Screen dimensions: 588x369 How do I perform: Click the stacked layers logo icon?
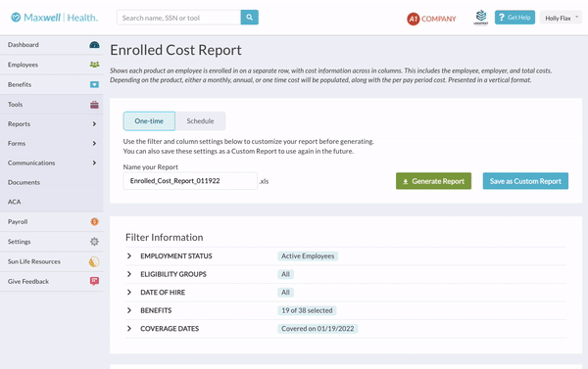point(481,18)
